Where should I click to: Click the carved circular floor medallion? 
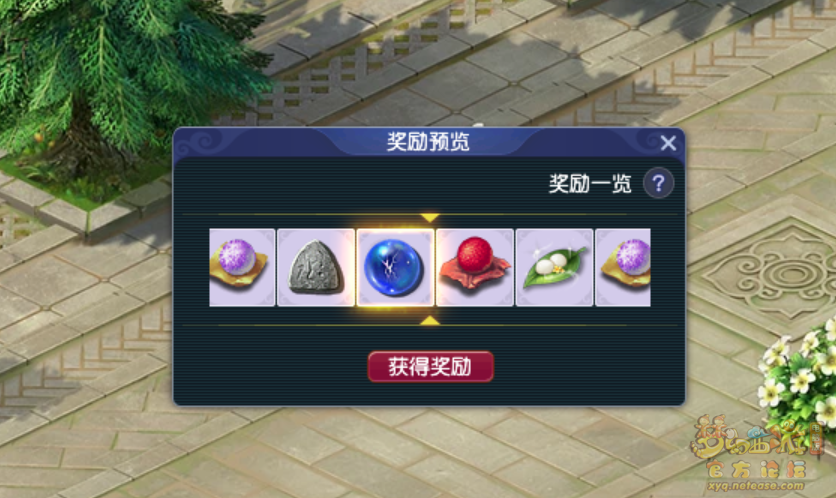pos(783,275)
